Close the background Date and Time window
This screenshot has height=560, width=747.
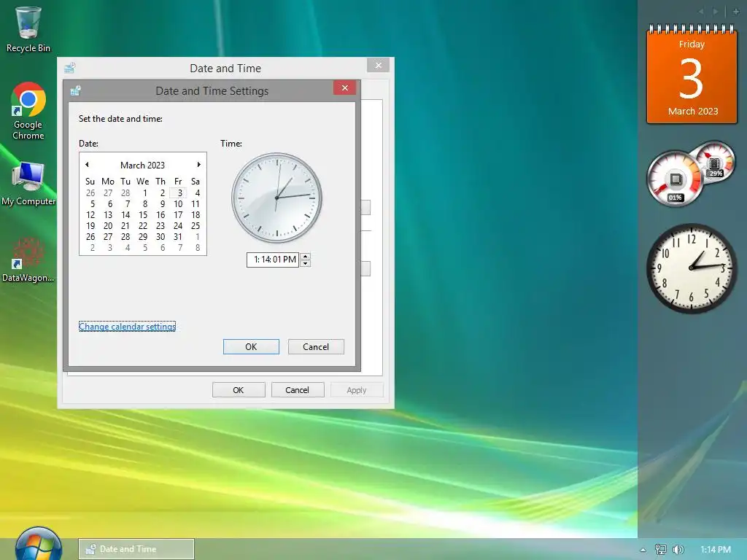(x=379, y=65)
